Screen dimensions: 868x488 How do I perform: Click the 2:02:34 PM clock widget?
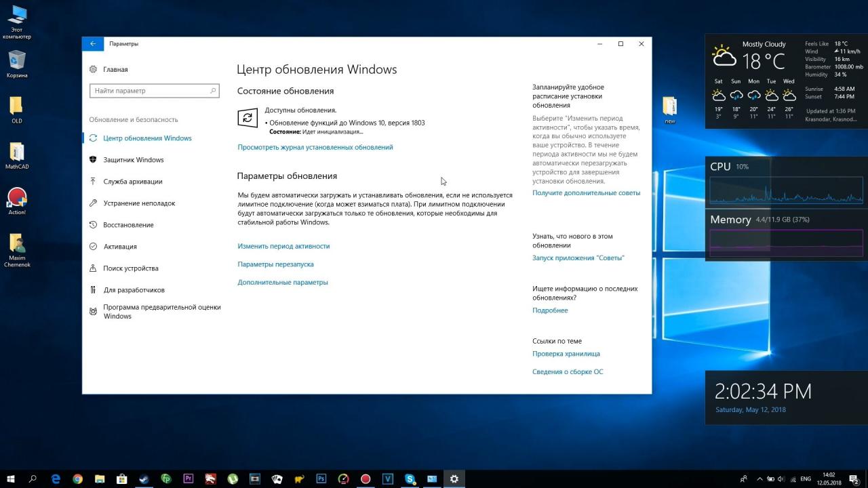click(x=763, y=391)
